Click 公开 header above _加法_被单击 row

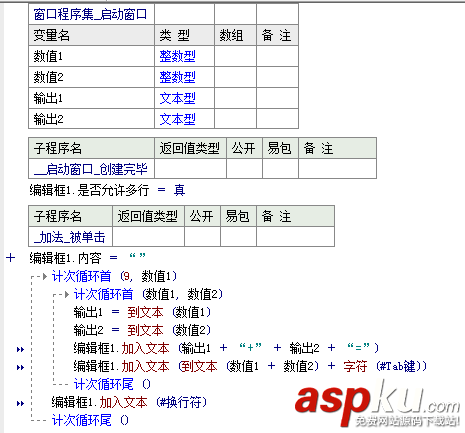click(x=202, y=216)
